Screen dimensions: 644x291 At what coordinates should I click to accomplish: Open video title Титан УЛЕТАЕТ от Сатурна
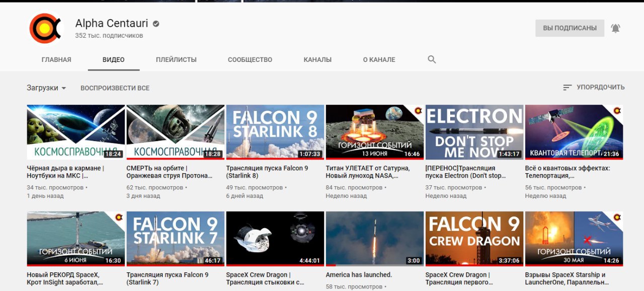(x=368, y=172)
